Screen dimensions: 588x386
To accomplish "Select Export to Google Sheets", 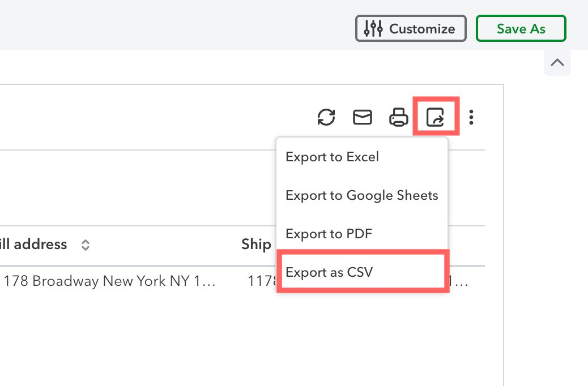I will click(x=361, y=195).
